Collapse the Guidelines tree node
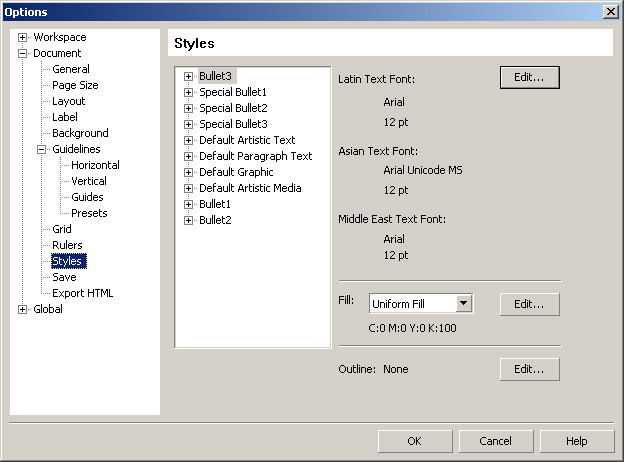This screenshot has height=462, width=624. tap(41, 150)
